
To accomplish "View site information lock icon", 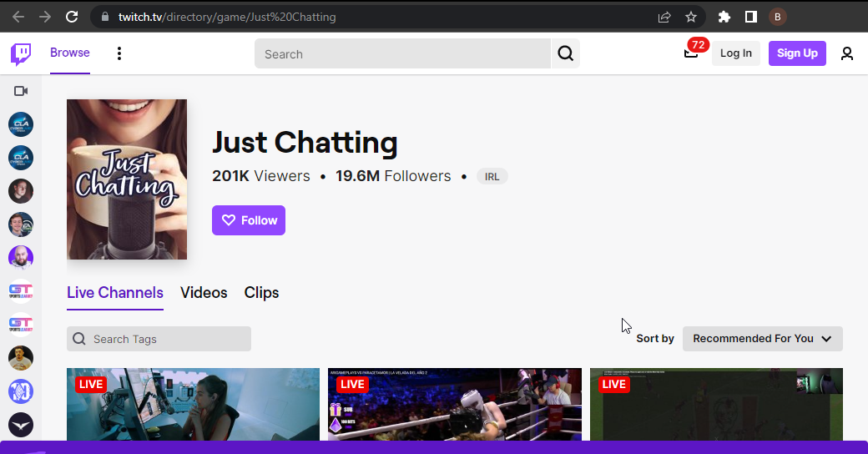I will (105, 18).
